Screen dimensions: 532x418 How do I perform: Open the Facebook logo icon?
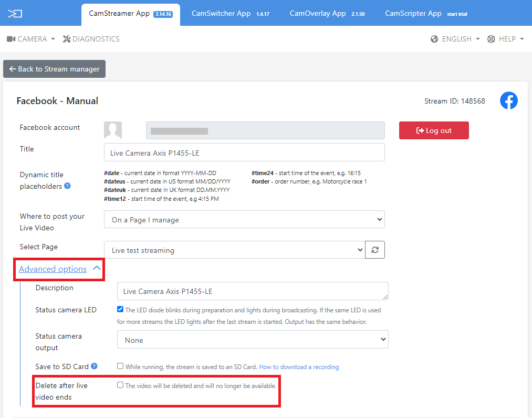coord(508,100)
